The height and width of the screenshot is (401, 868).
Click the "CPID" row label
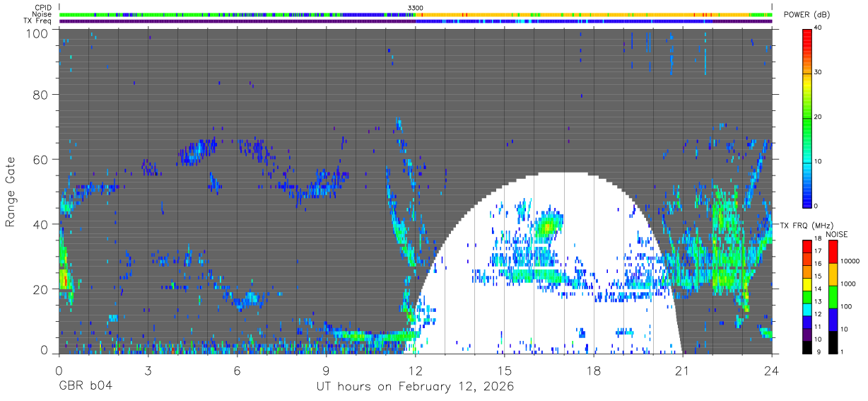tap(42, 7)
